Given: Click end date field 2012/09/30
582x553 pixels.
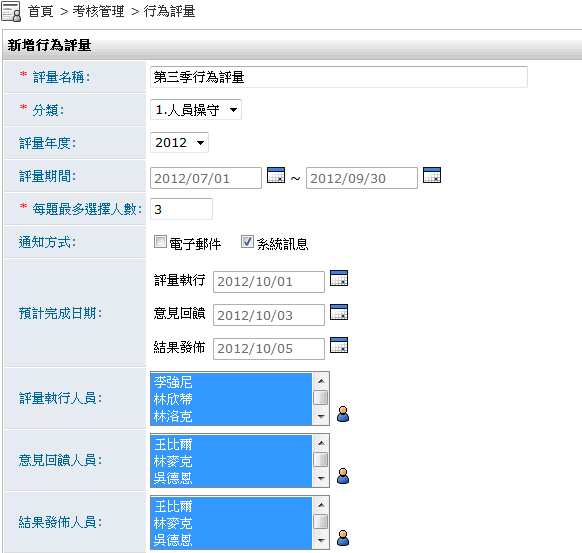Looking at the screenshot, I should 362,178.
